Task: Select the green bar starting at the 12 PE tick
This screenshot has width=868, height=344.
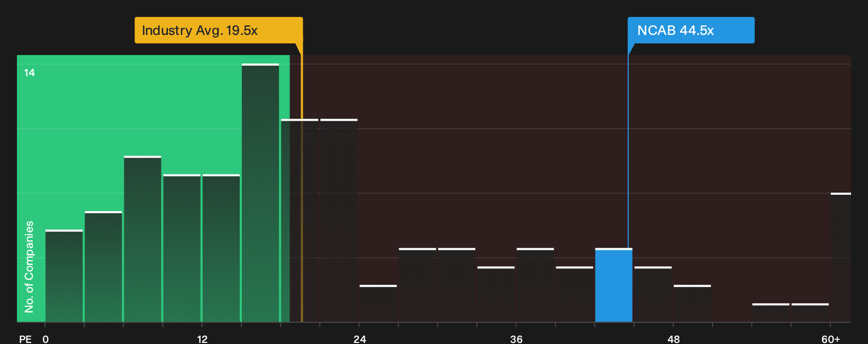Action: 221,248
